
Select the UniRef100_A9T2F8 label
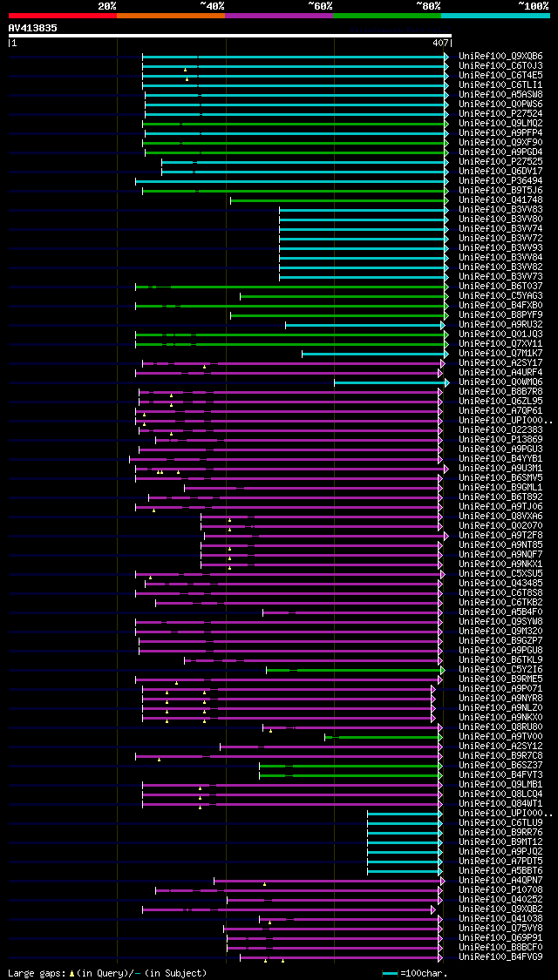coord(500,536)
